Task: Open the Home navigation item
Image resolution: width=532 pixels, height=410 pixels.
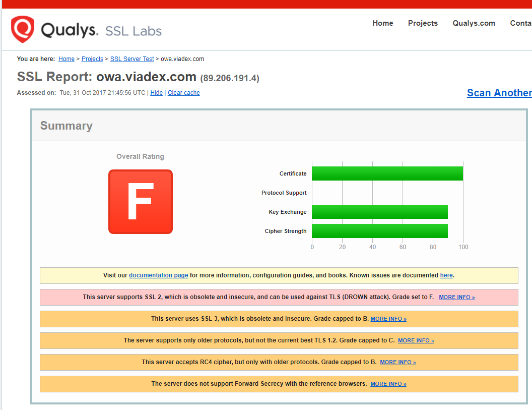Action: (383, 23)
